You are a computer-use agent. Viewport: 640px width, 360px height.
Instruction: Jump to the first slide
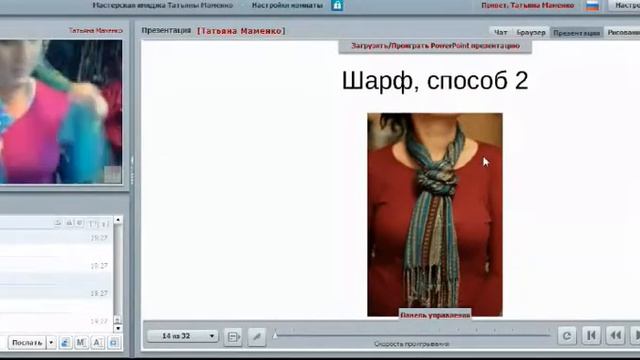(591, 336)
